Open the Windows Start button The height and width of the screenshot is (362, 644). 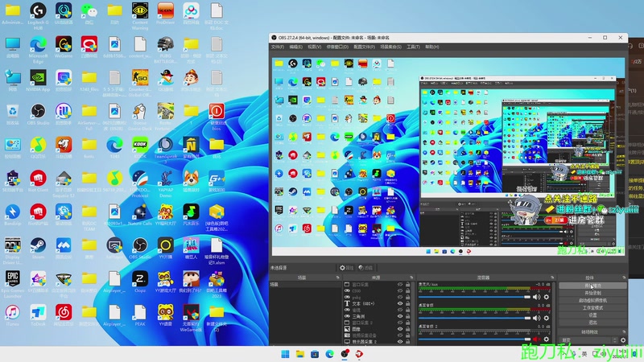pyautogui.click(x=285, y=354)
